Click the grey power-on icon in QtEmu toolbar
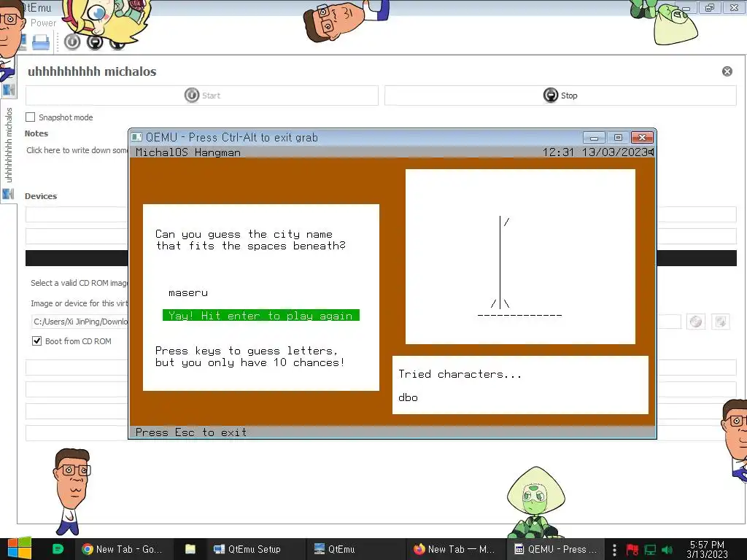Image resolution: width=747 pixels, height=560 pixels. pyautogui.click(x=72, y=42)
